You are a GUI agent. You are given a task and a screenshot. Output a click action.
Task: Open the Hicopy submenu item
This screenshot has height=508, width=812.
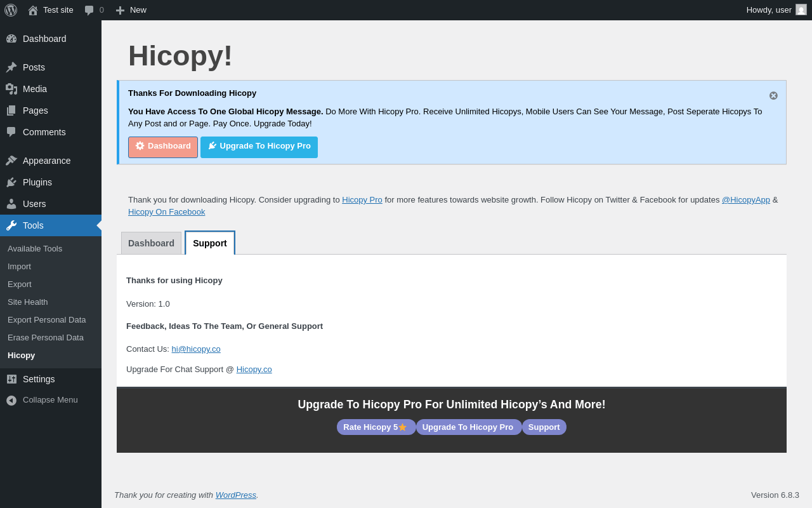22,355
